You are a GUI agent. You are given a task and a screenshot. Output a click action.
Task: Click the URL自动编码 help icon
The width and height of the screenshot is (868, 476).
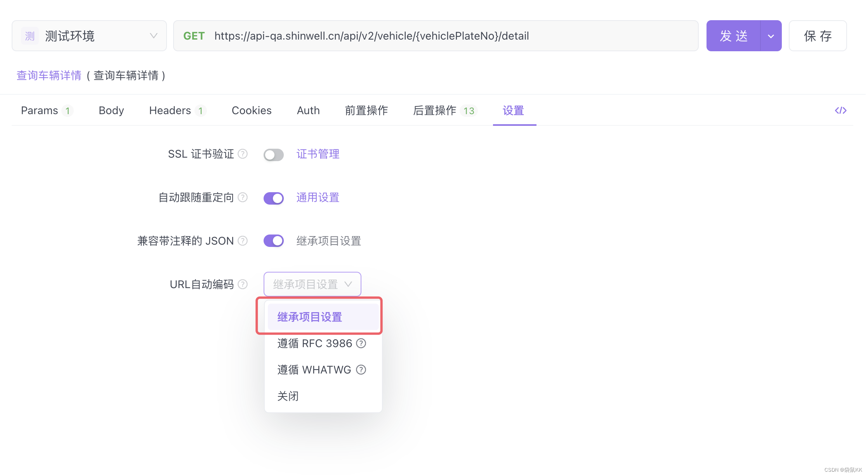pyautogui.click(x=243, y=284)
